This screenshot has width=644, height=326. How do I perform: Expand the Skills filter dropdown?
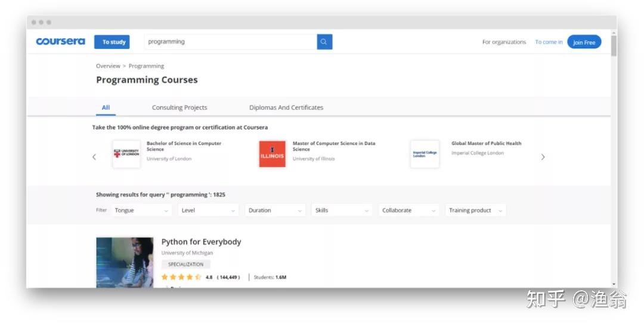pyautogui.click(x=342, y=210)
